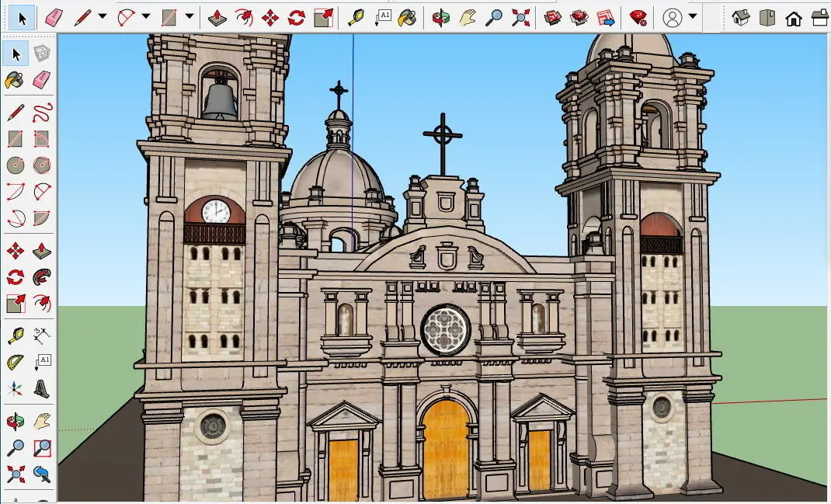Screen dimensions: 831x504
Task: Choose the Line pencil in side palette
Action: pyautogui.click(x=16, y=113)
